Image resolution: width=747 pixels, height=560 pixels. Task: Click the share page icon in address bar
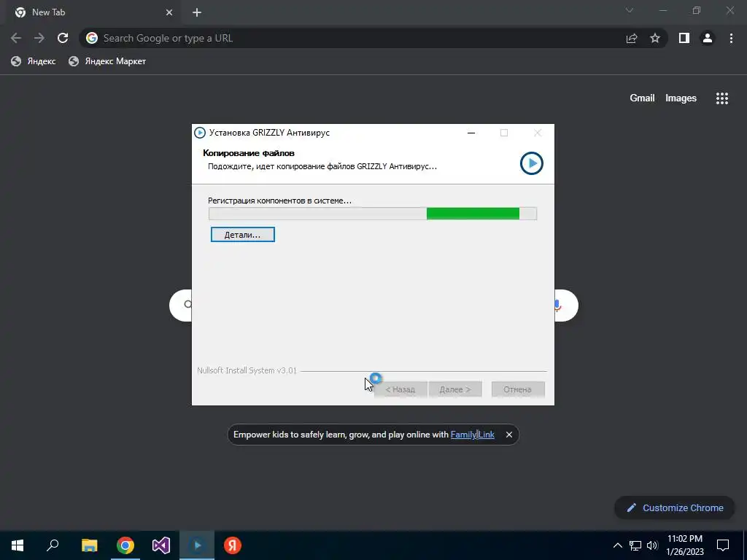point(632,38)
